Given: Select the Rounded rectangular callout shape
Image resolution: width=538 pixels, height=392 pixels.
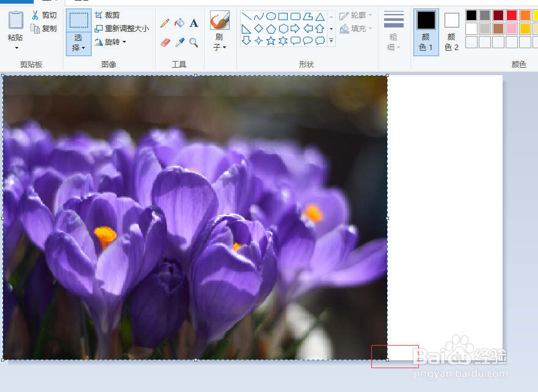Looking at the screenshot, I should pos(296,41).
